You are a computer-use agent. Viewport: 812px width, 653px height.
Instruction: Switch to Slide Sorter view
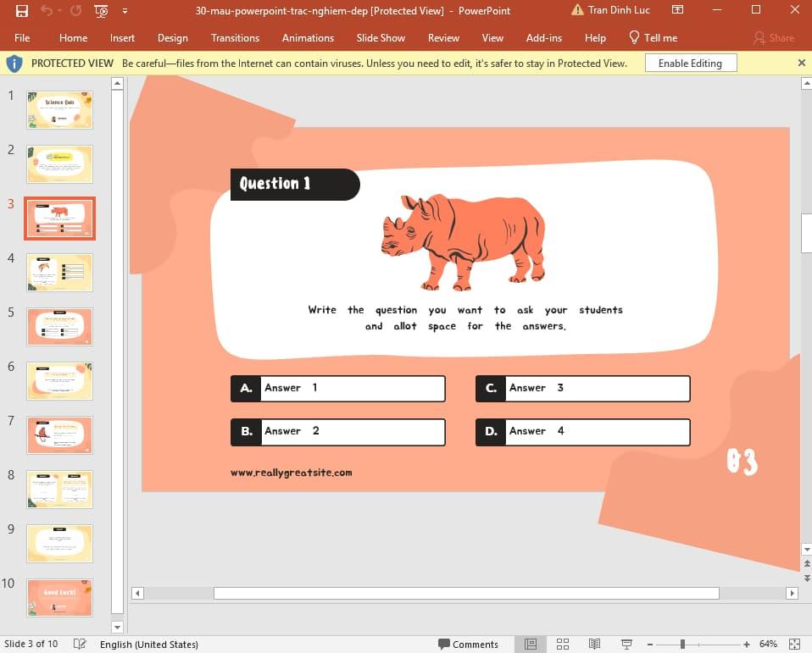coord(563,645)
